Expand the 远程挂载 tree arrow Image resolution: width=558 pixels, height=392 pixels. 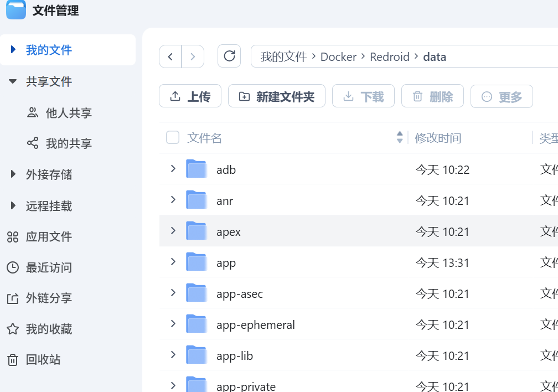coord(13,205)
